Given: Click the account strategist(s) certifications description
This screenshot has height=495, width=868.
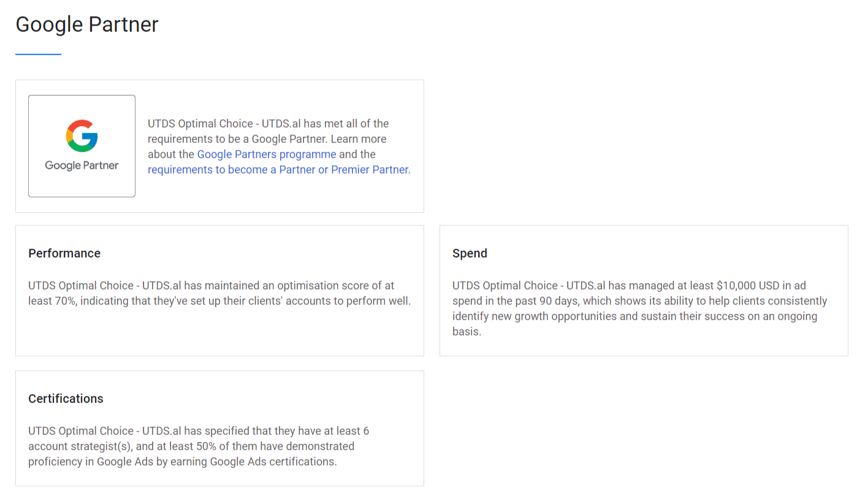Looking at the screenshot, I should [x=199, y=446].
